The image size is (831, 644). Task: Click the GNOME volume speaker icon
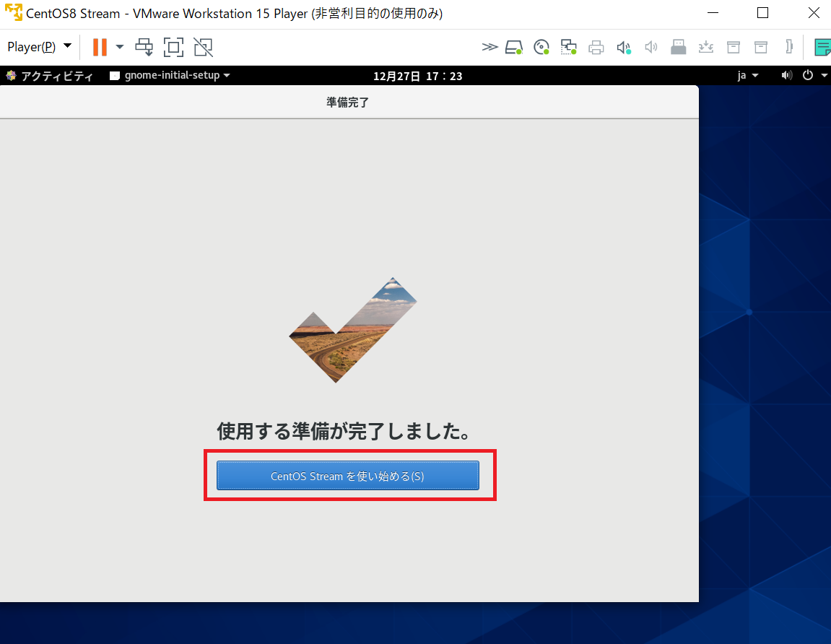[786, 75]
